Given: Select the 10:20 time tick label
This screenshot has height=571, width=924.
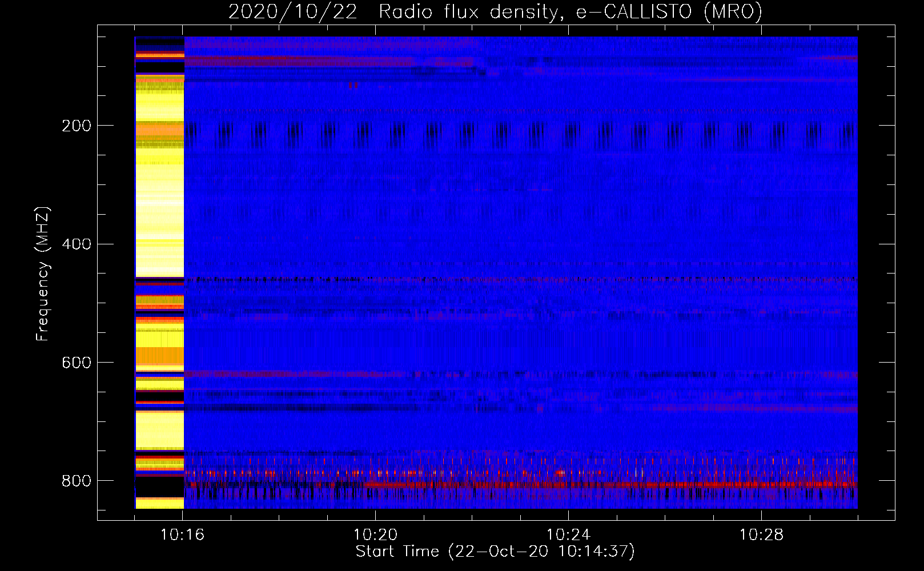Looking at the screenshot, I should point(376,535).
